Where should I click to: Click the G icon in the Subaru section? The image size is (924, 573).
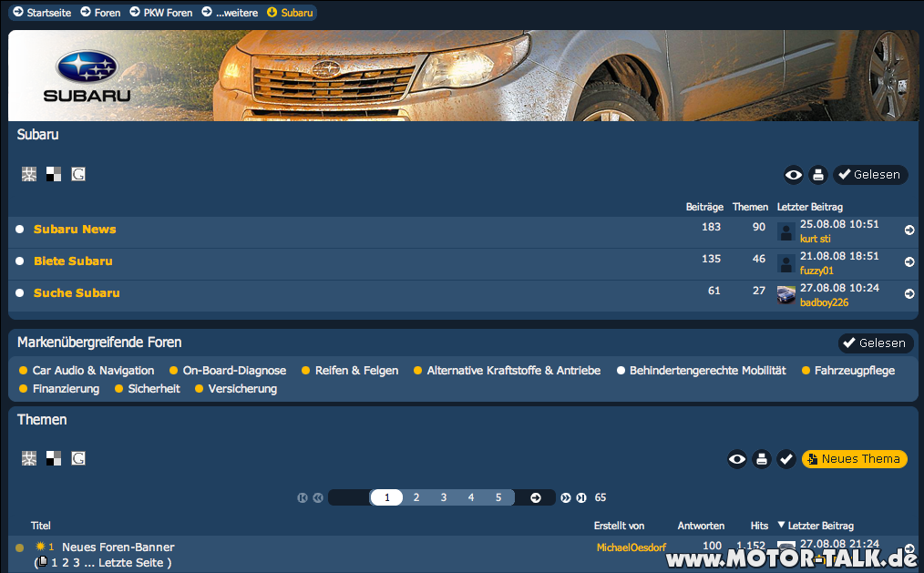click(x=78, y=174)
